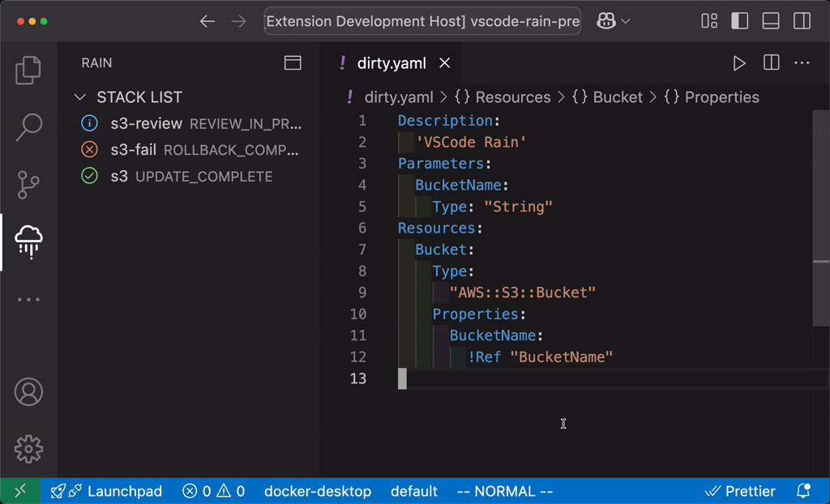Select the Rain cloud extension icon
The height and width of the screenshot is (504, 830).
pos(28,242)
